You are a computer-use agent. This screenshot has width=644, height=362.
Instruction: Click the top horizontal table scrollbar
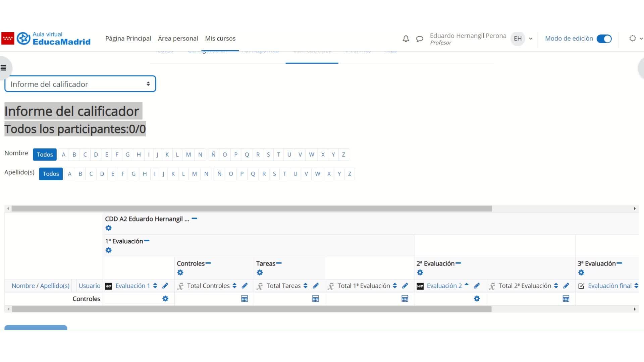(x=252, y=208)
